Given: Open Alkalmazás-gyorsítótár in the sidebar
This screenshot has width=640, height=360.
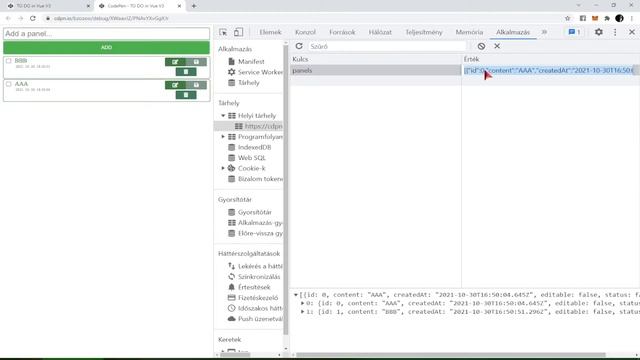Looking at the screenshot, I should coord(256,223).
